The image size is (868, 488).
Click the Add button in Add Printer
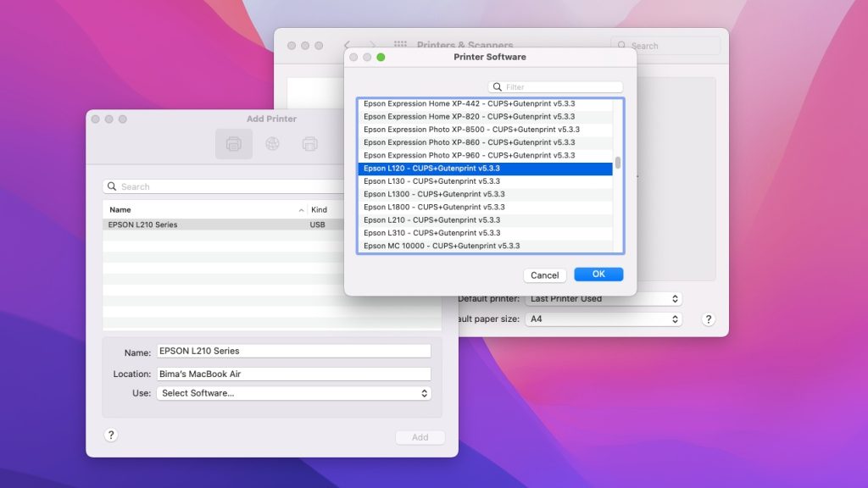point(420,437)
